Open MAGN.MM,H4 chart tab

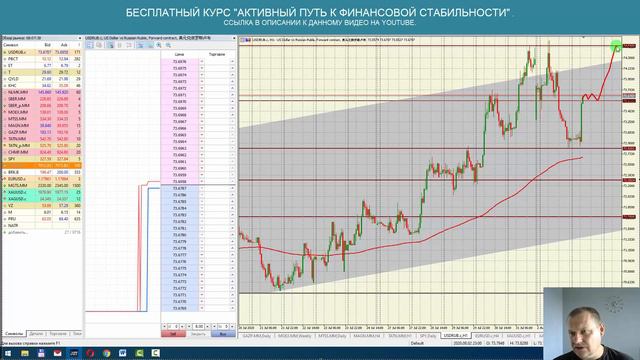tap(367, 336)
